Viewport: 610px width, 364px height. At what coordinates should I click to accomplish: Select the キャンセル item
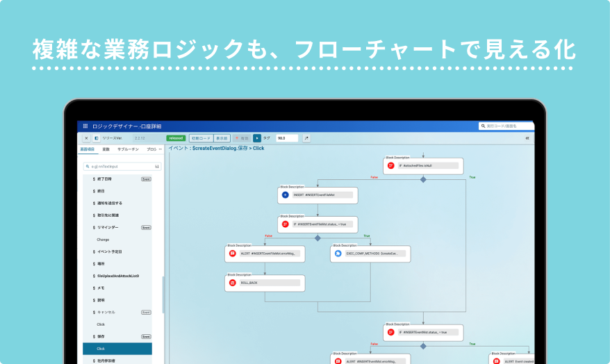tap(106, 312)
